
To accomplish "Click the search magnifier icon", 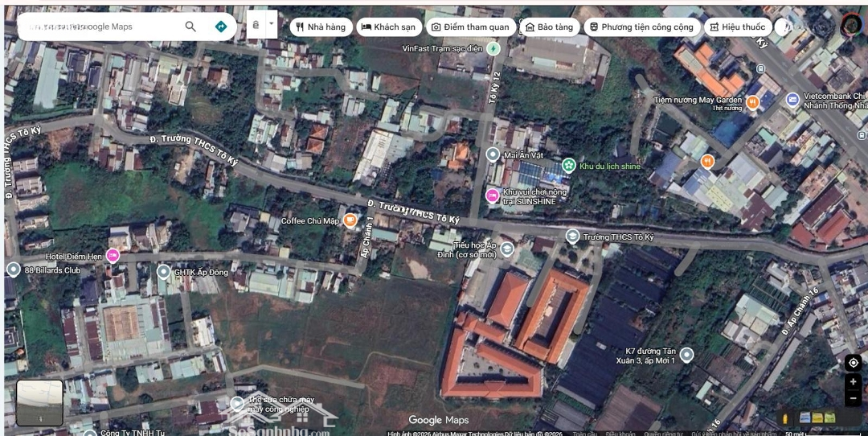I will 190,27.
